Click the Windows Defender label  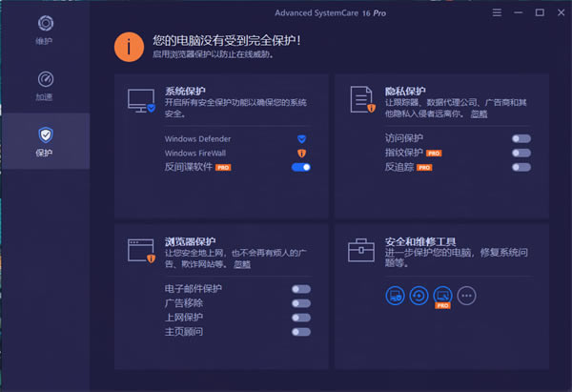[x=197, y=139]
